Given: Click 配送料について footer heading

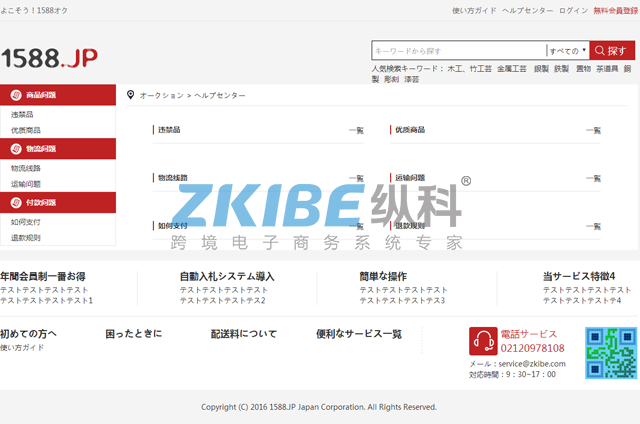Looking at the screenshot, I should coord(244,334).
